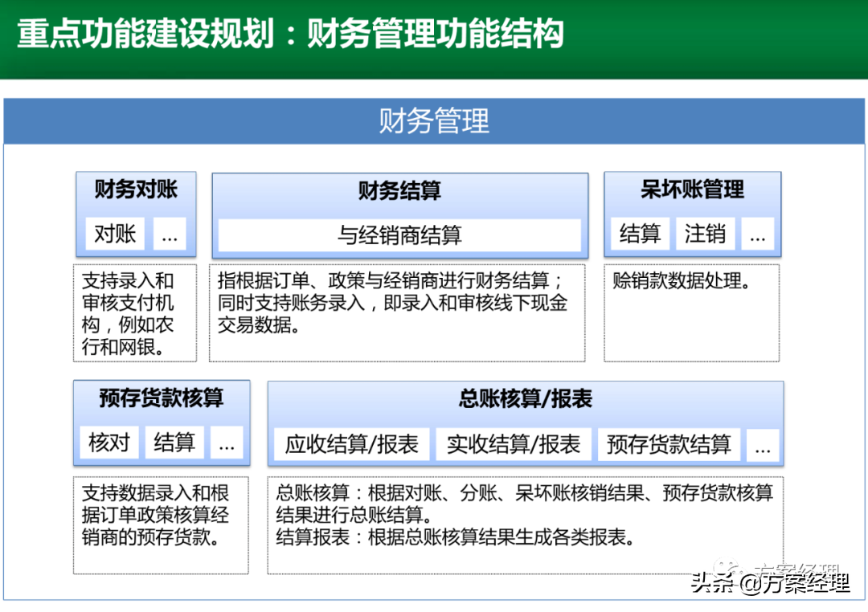868x612 pixels.
Task: Click the 总账核算/报表 module heading
Action: pyautogui.click(x=526, y=399)
